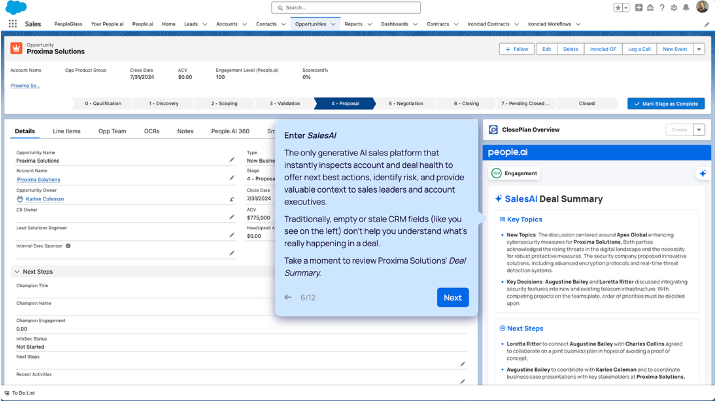Click the SalesAI sparkle button
This screenshot has height=402, width=716.
[703, 173]
